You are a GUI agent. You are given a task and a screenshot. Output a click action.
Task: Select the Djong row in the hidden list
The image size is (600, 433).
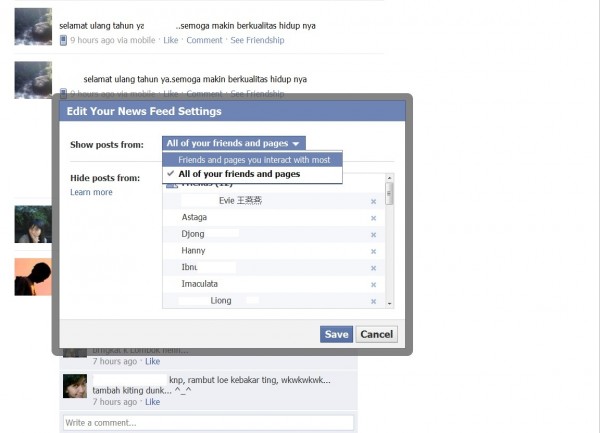tap(274, 234)
